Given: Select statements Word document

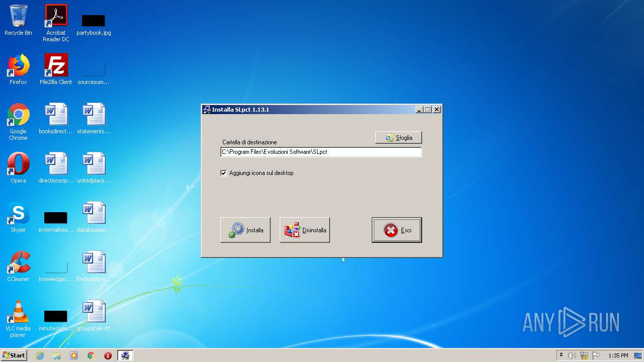Looking at the screenshot, I should point(94,119).
